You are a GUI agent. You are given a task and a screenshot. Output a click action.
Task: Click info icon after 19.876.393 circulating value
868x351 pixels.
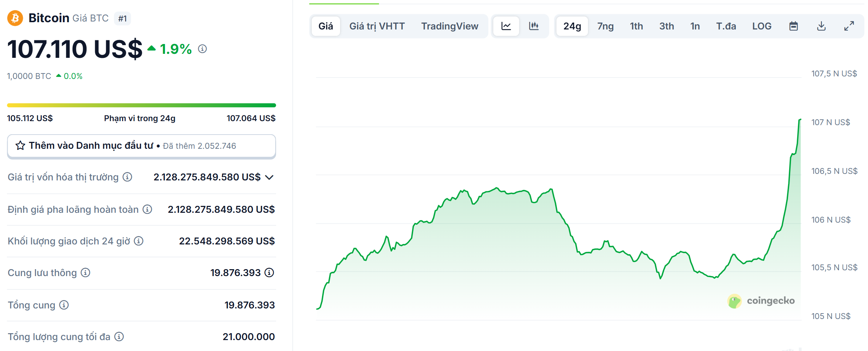point(269,273)
